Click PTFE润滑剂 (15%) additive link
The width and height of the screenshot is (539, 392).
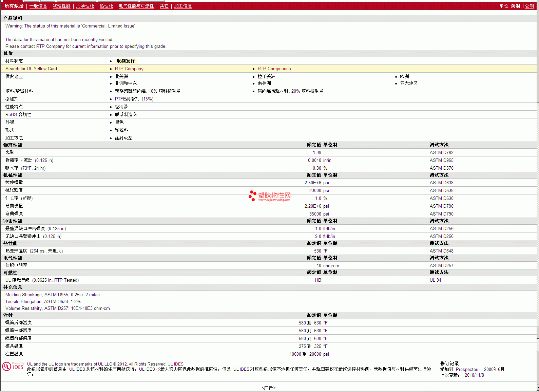(x=134, y=99)
